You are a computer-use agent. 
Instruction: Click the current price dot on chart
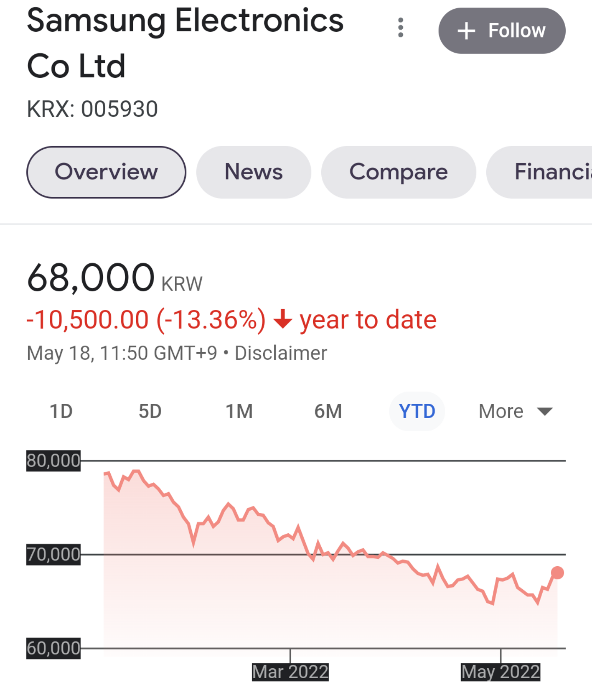[x=557, y=572]
